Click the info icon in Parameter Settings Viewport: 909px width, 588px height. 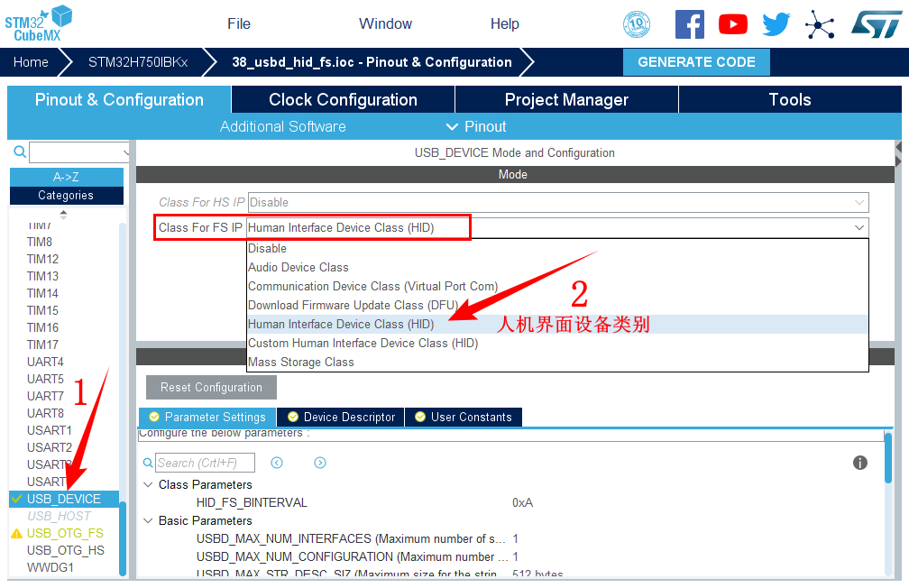[859, 463]
